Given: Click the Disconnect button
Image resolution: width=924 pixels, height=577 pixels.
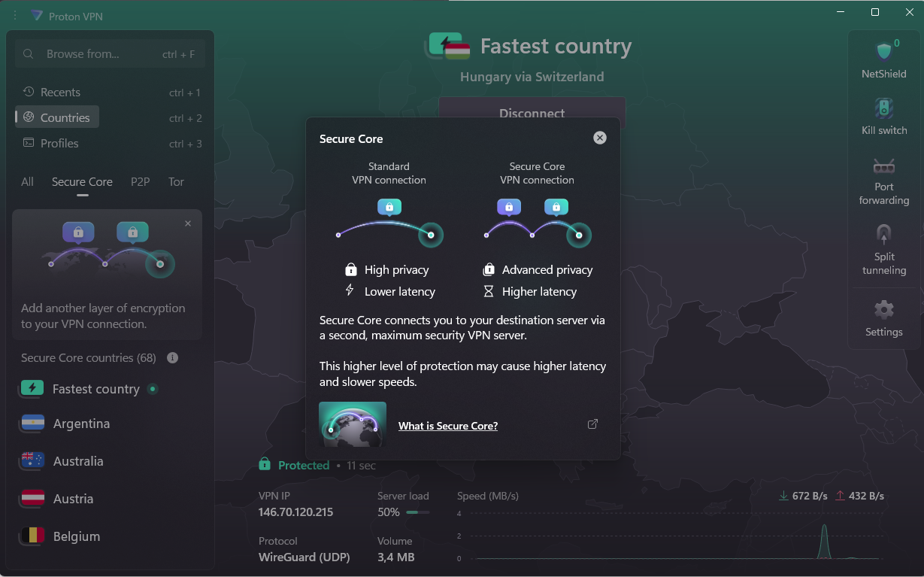Looking at the screenshot, I should (x=532, y=114).
